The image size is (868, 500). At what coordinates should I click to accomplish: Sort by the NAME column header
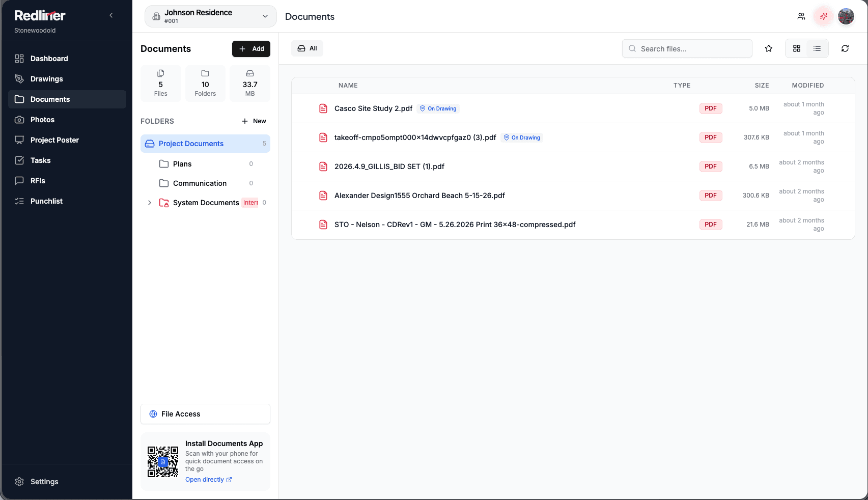[x=348, y=86]
